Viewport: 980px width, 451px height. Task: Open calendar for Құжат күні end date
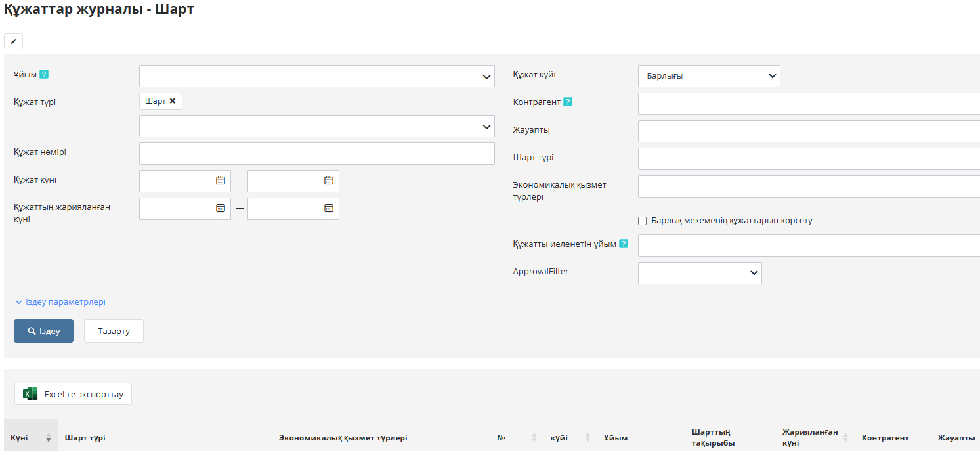pos(329,181)
